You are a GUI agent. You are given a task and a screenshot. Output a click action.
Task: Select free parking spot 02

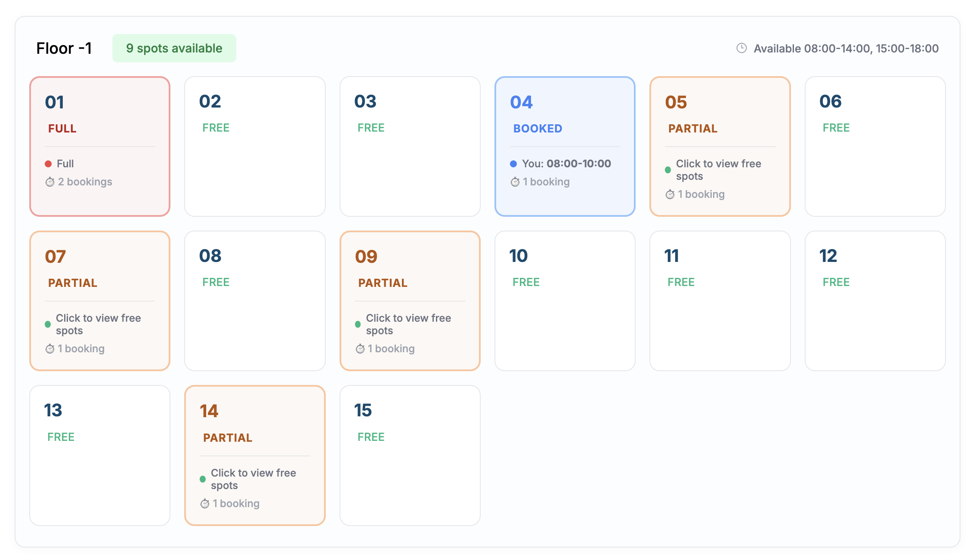(255, 146)
